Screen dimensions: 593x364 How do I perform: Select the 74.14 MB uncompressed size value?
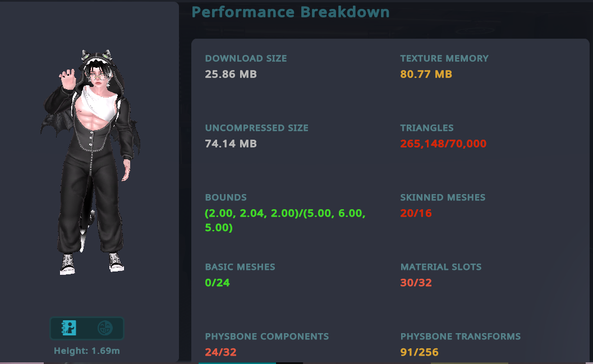[231, 144]
